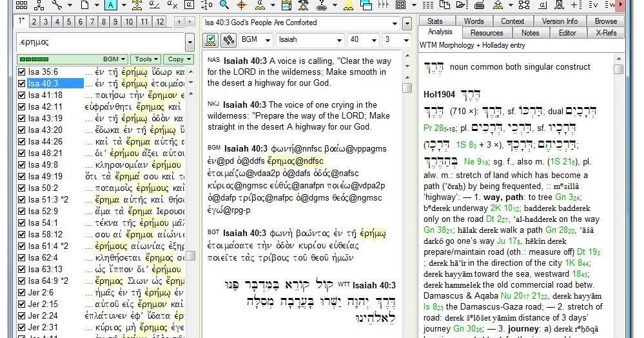
Task: Follow the Dt 2:27 reference link
Action: click(x=496, y=219)
